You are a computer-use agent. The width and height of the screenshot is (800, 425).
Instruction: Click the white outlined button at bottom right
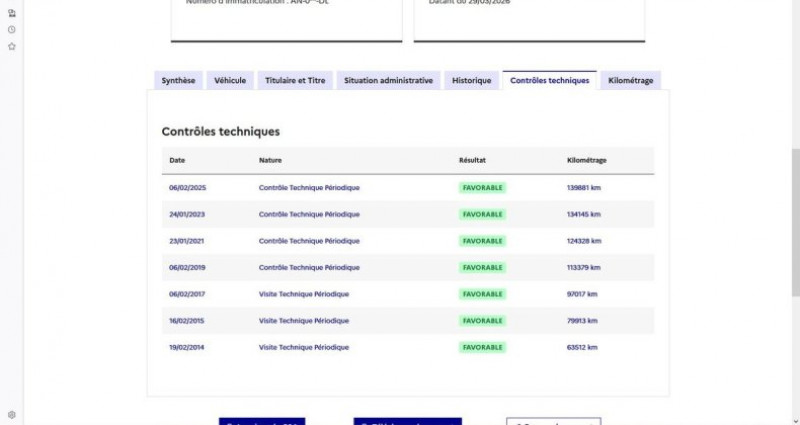point(553,421)
